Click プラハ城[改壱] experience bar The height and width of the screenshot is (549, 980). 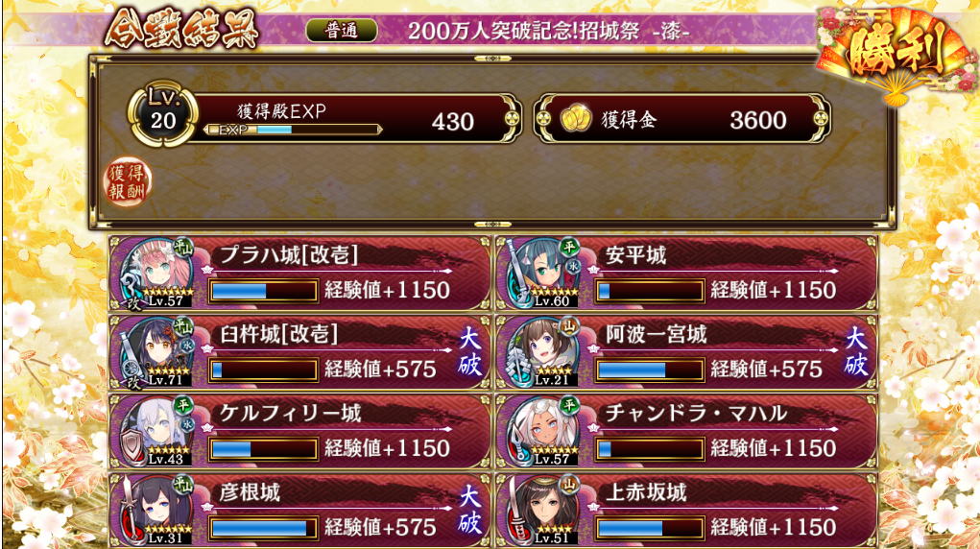(x=263, y=291)
